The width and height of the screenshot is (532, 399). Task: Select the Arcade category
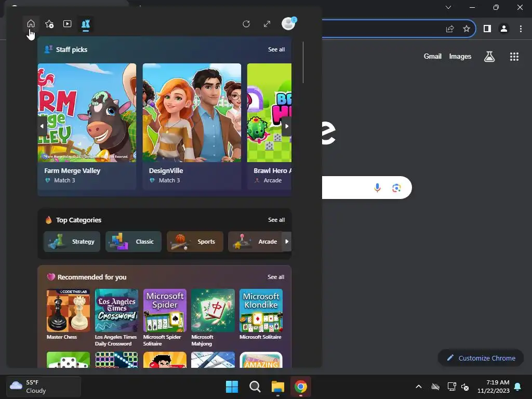coord(255,242)
